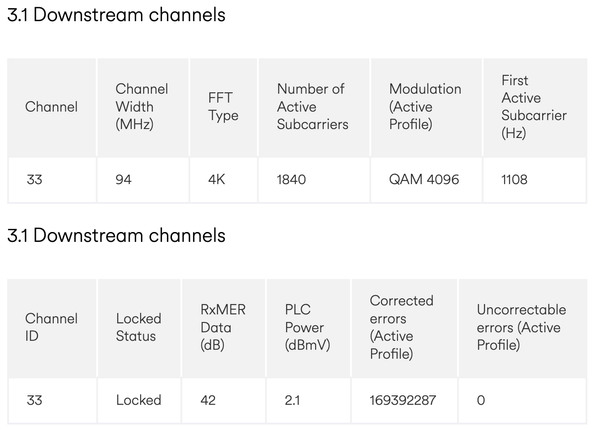Click 'First Active Subcarrier (Hz)' header
This screenshot has height=430, width=599.
pyautogui.click(x=534, y=107)
